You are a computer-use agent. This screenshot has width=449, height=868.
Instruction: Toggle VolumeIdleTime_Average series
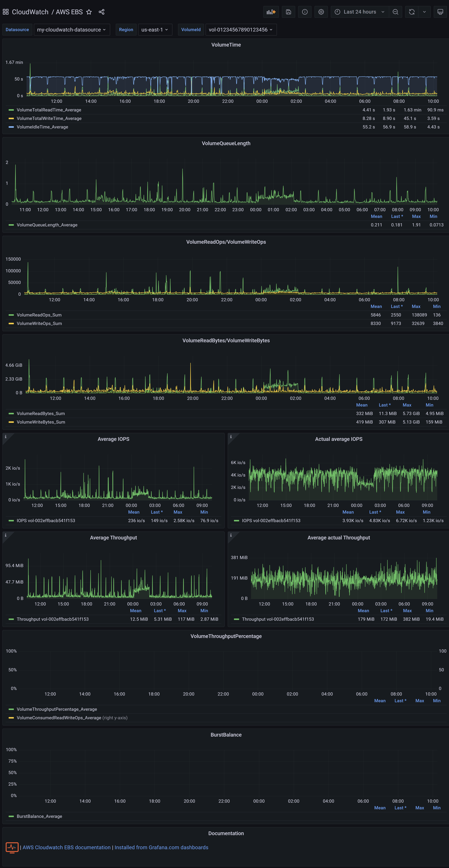(42, 127)
